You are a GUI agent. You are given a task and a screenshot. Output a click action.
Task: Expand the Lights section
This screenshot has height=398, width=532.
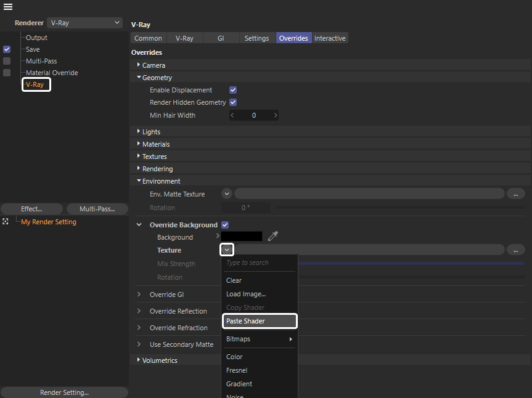(x=139, y=131)
